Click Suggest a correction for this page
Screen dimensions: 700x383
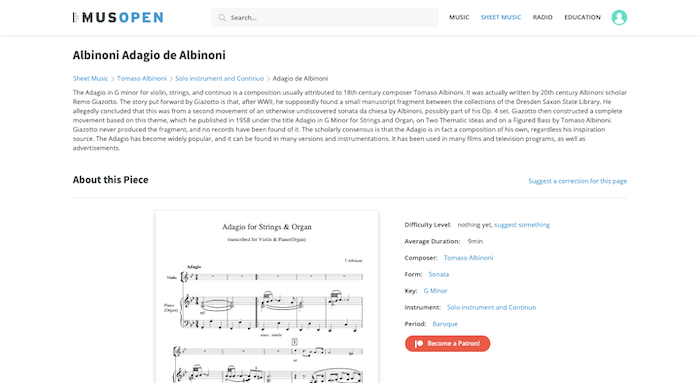pos(578,181)
